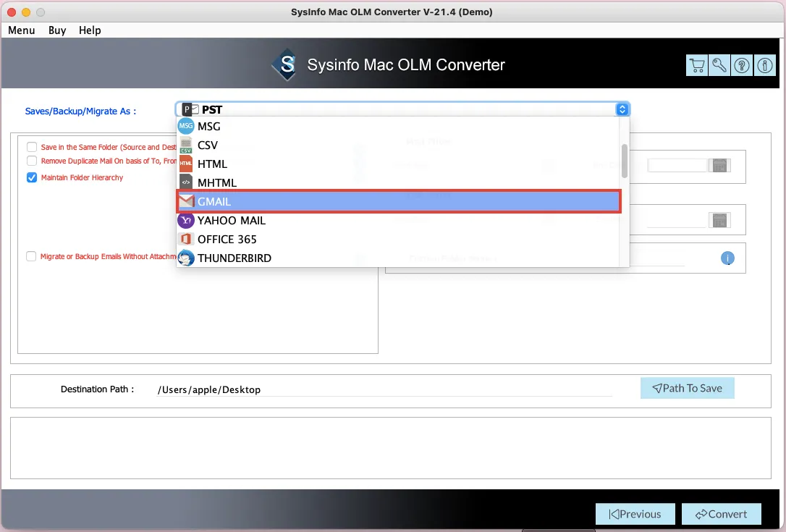Click the HTML format icon
Viewport: 786px width, 532px height.
[x=186, y=164]
